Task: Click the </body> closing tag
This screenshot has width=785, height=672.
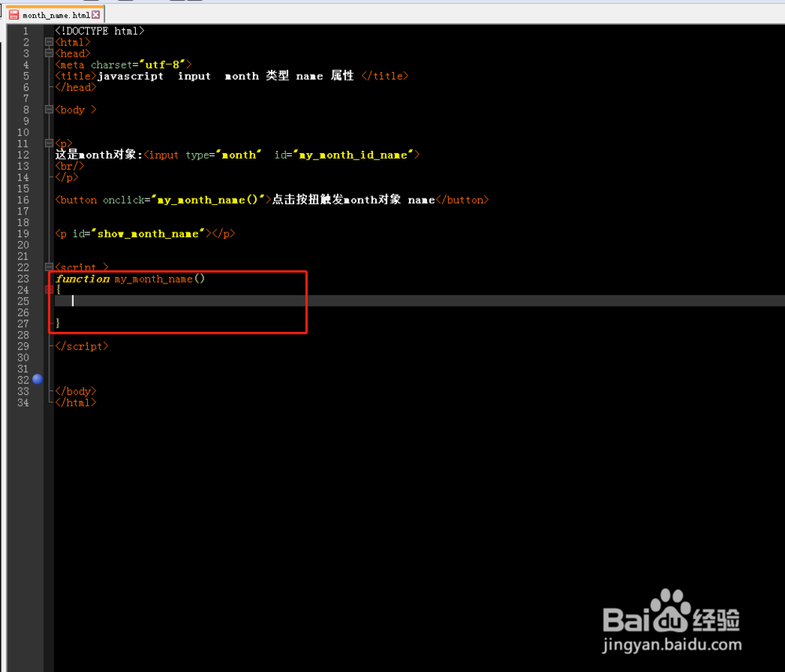Action: coord(75,391)
